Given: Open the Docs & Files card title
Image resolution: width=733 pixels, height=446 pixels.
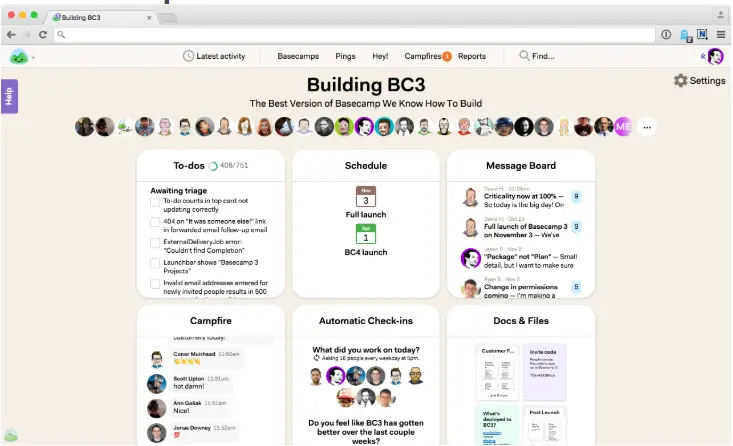Looking at the screenshot, I should coord(521,321).
